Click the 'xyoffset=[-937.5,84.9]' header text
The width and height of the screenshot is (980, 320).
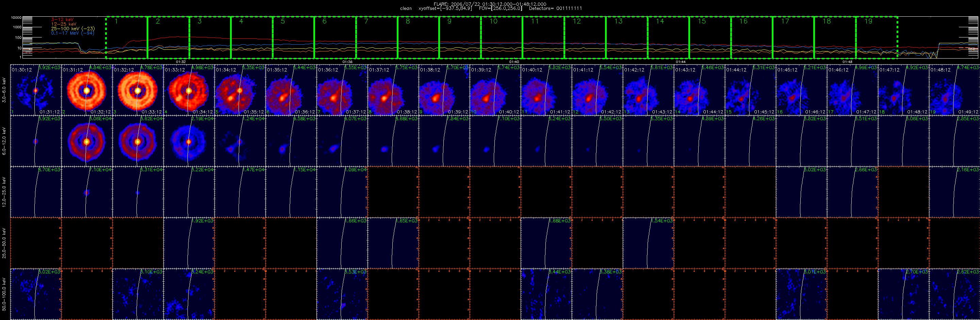pos(445,9)
